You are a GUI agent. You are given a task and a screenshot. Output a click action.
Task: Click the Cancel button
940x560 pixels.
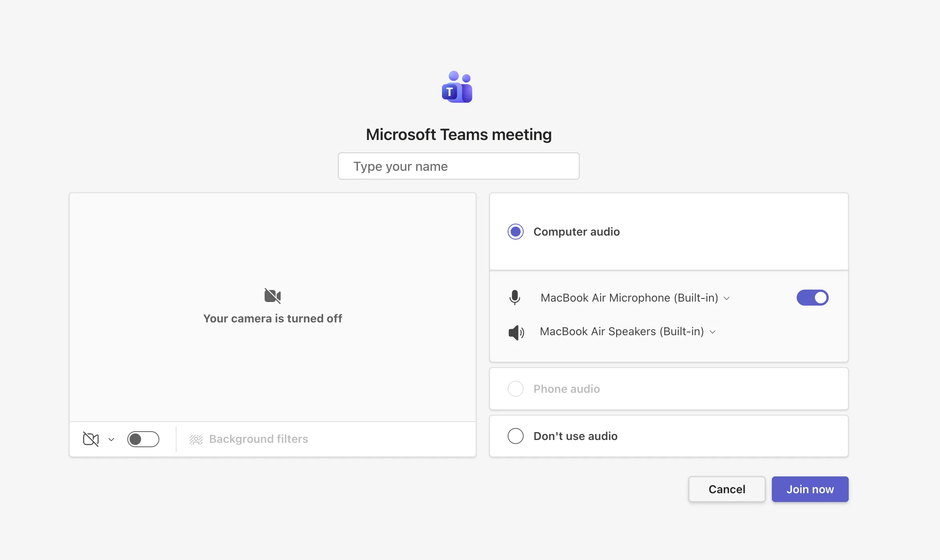point(726,489)
